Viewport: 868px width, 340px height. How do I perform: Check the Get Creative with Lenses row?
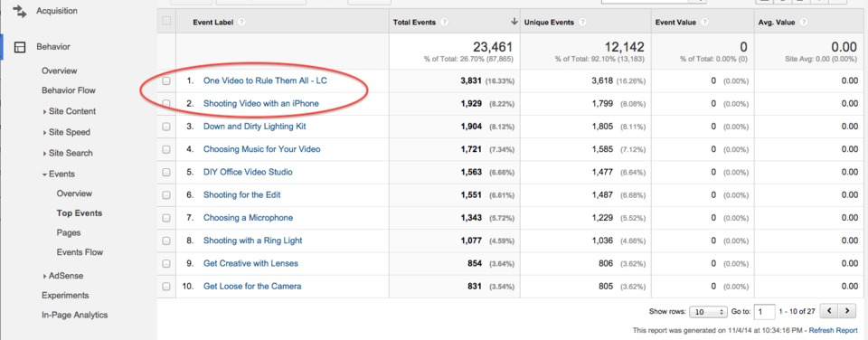pyautogui.click(x=166, y=263)
